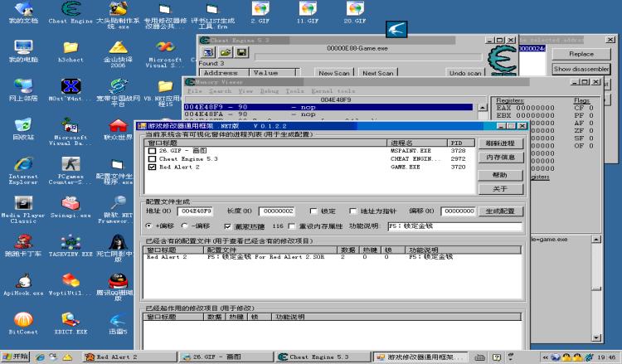Click the 地址 (H) input field

(195, 211)
